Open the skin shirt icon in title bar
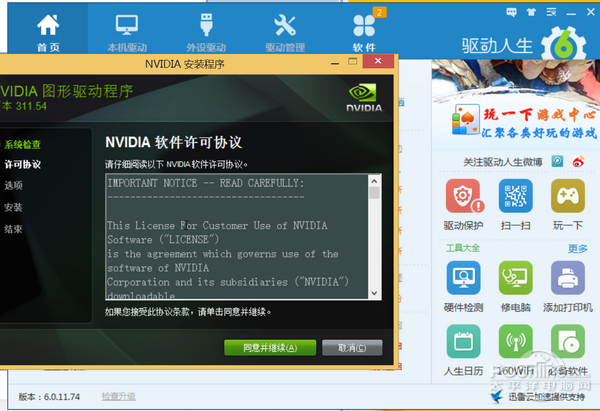 pos(531,12)
